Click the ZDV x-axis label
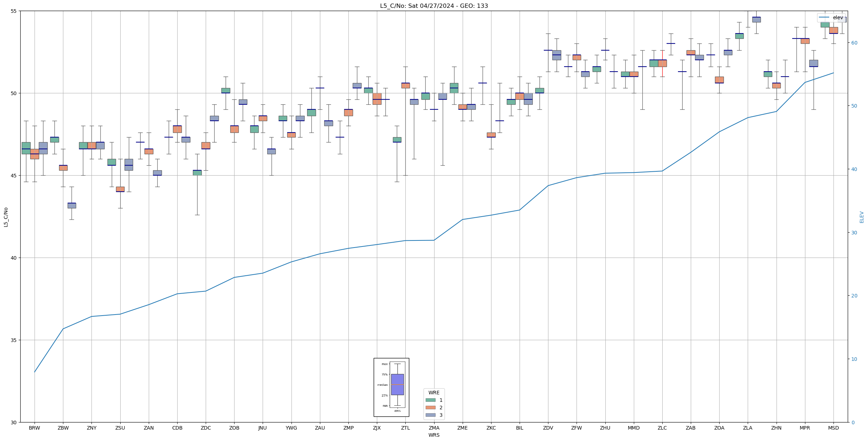The height and width of the screenshot is (441, 868). coord(548,428)
